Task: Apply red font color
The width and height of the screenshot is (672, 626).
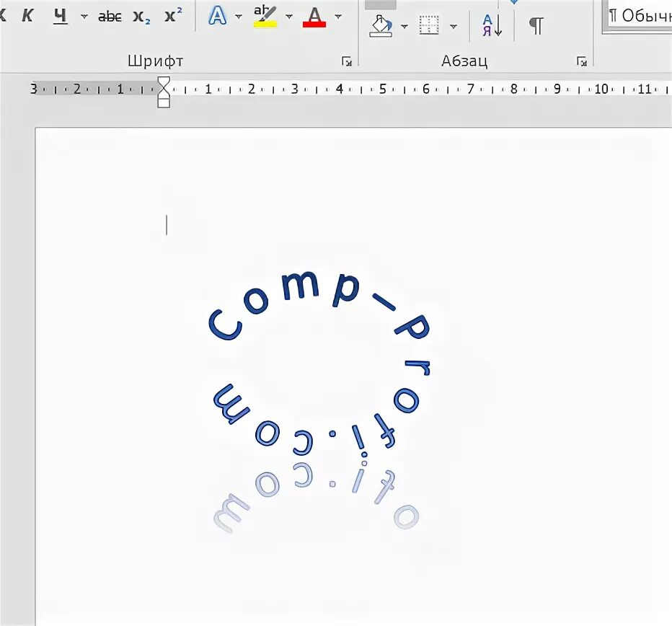Action: coord(314,17)
